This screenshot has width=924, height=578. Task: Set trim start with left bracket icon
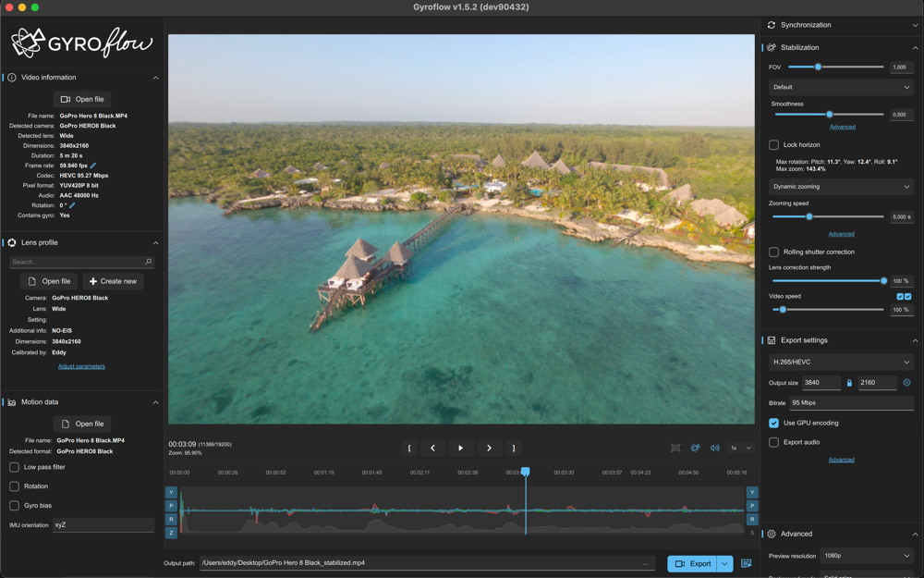(409, 448)
